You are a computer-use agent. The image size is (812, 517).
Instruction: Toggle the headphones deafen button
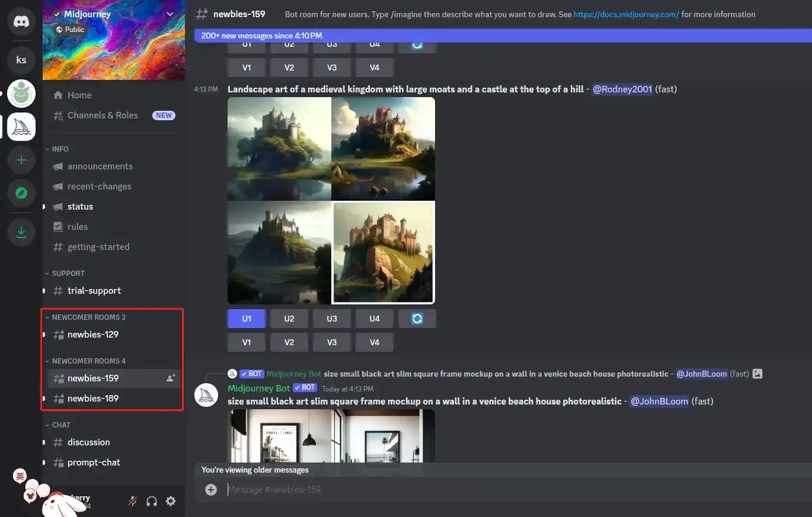152,501
